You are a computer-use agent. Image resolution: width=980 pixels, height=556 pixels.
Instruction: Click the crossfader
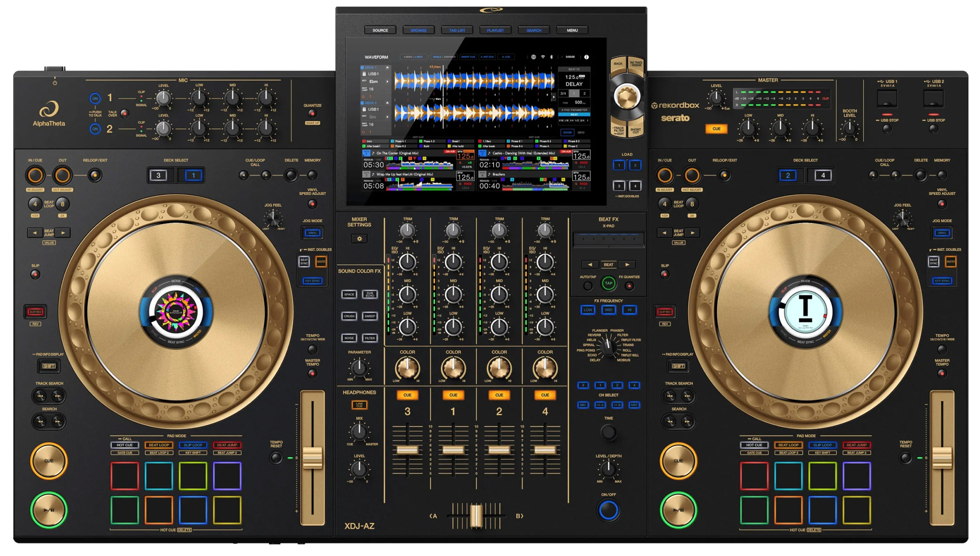point(476,516)
